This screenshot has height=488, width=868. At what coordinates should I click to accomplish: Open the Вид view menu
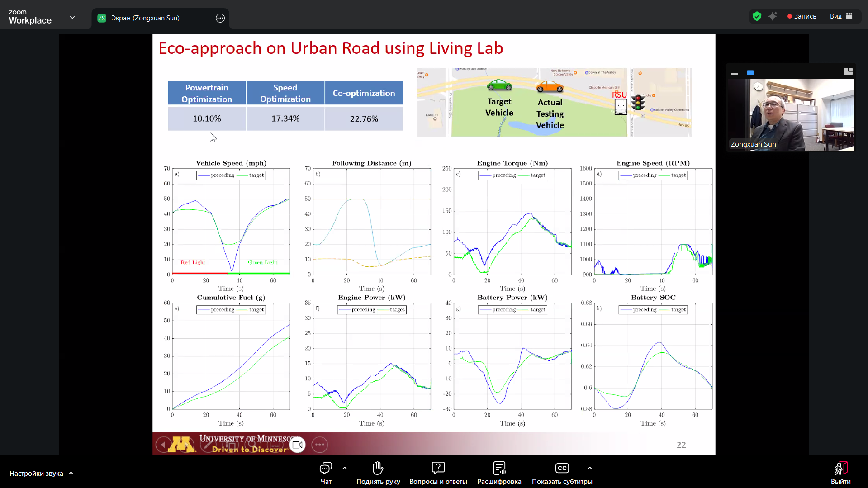(840, 16)
